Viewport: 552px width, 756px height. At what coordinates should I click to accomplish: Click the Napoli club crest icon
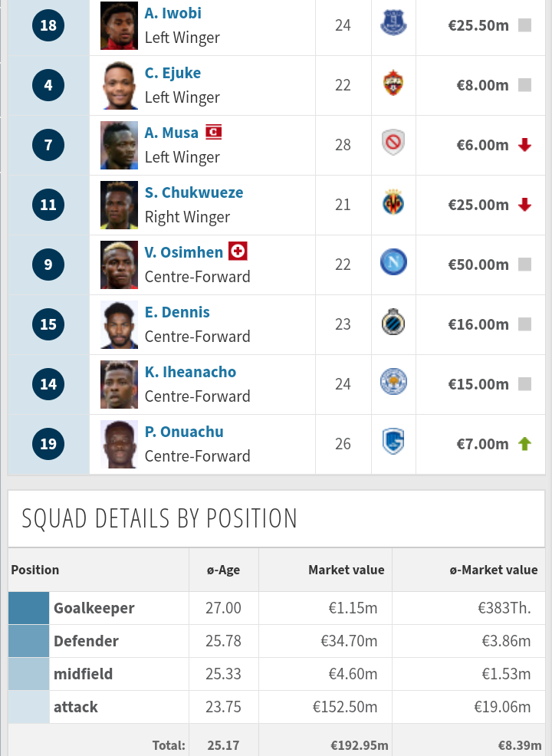click(393, 262)
